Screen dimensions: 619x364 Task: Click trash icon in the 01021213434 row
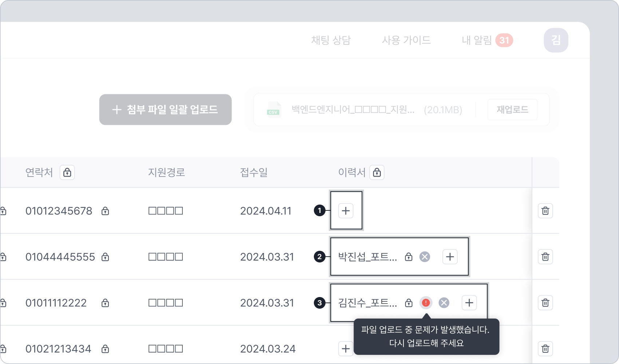(545, 349)
